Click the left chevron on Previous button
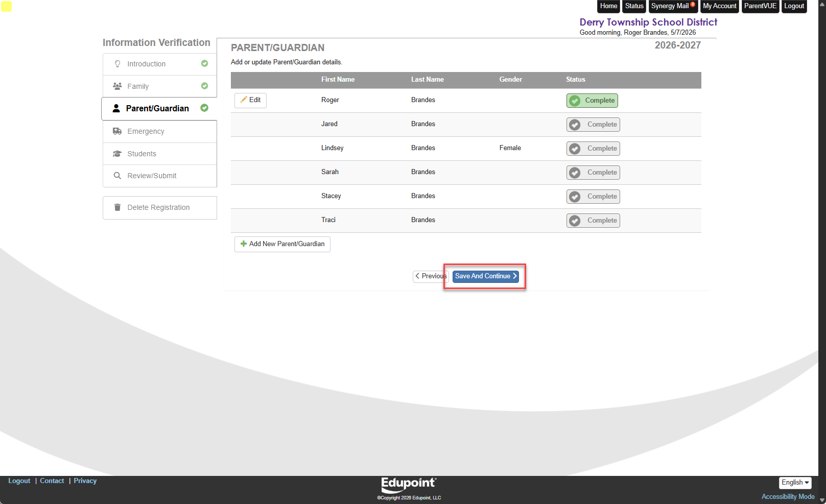Viewport: 826px width, 504px height. [417, 276]
